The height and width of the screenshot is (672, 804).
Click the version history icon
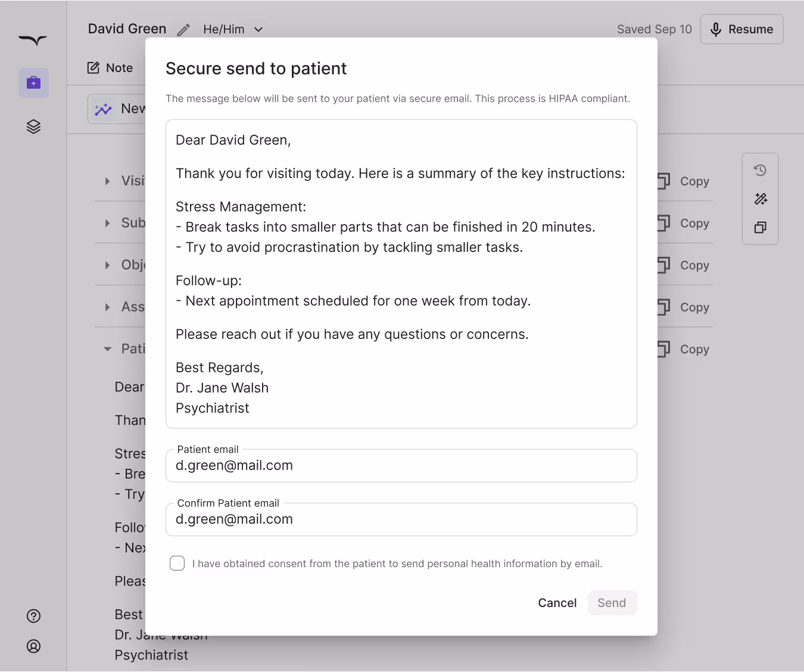tap(760, 170)
